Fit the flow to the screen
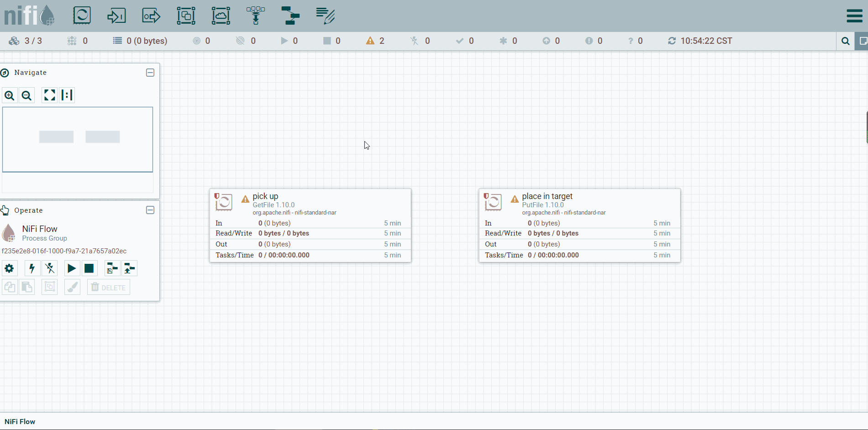This screenshot has width=868, height=430. coord(49,95)
